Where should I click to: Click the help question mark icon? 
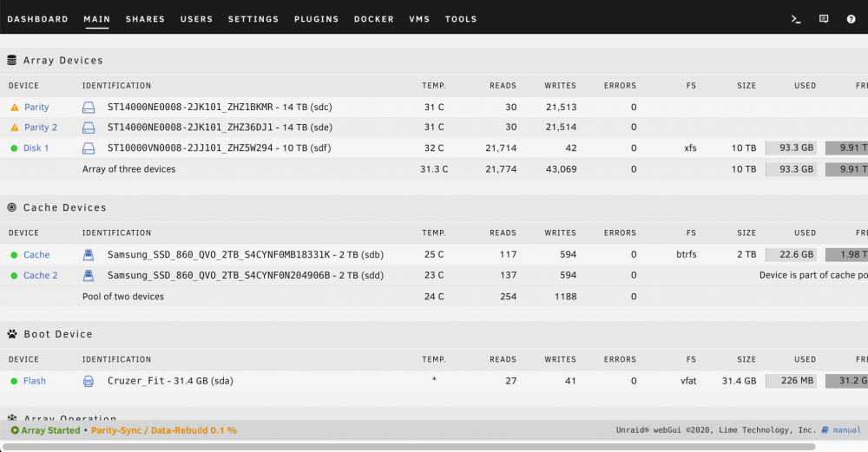tap(851, 19)
